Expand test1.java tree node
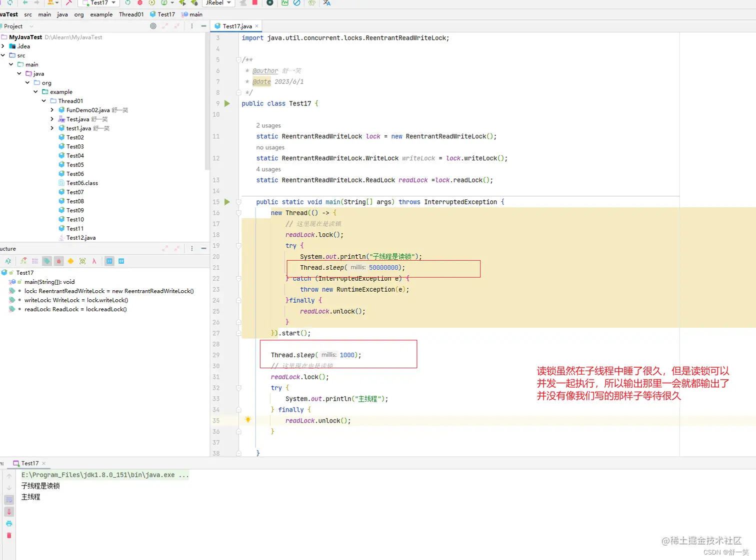This screenshot has width=756, height=560. pos(52,128)
